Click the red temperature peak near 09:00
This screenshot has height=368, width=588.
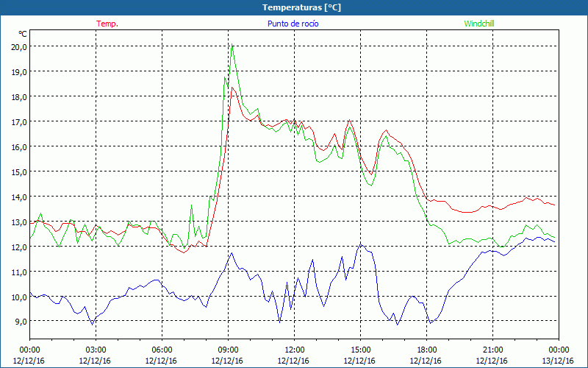(232, 88)
